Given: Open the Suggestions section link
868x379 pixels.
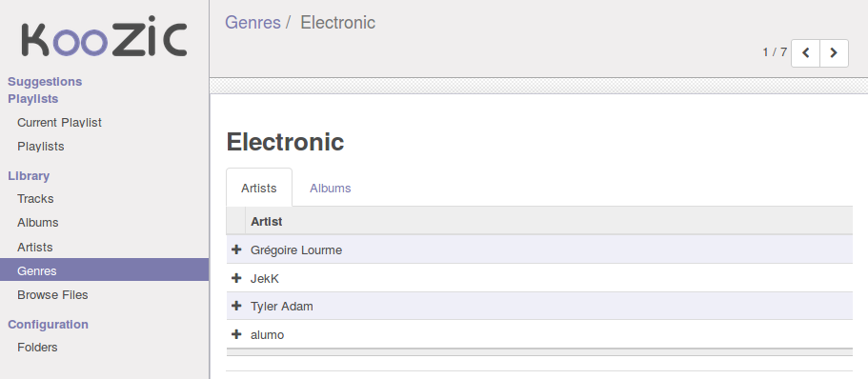Looking at the screenshot, I should pyautogui.click(x=45, y=81).
